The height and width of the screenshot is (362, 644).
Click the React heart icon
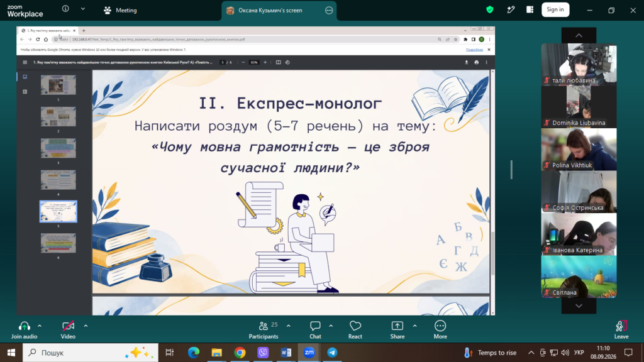355,330
